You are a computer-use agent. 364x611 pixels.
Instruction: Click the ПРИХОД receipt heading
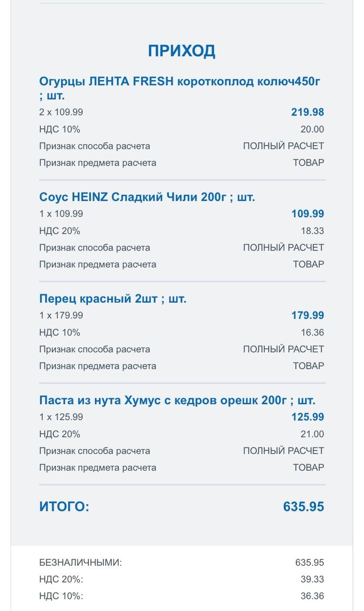point(181,51)
